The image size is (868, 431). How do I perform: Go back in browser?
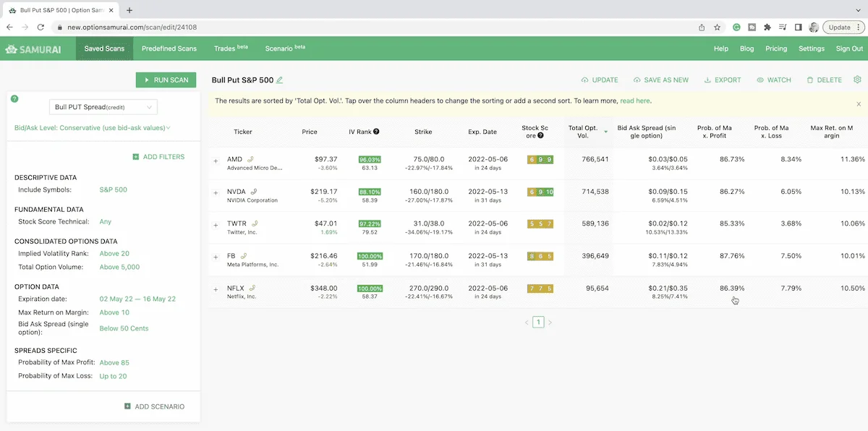pyautogui.click(x=10, y=27)
